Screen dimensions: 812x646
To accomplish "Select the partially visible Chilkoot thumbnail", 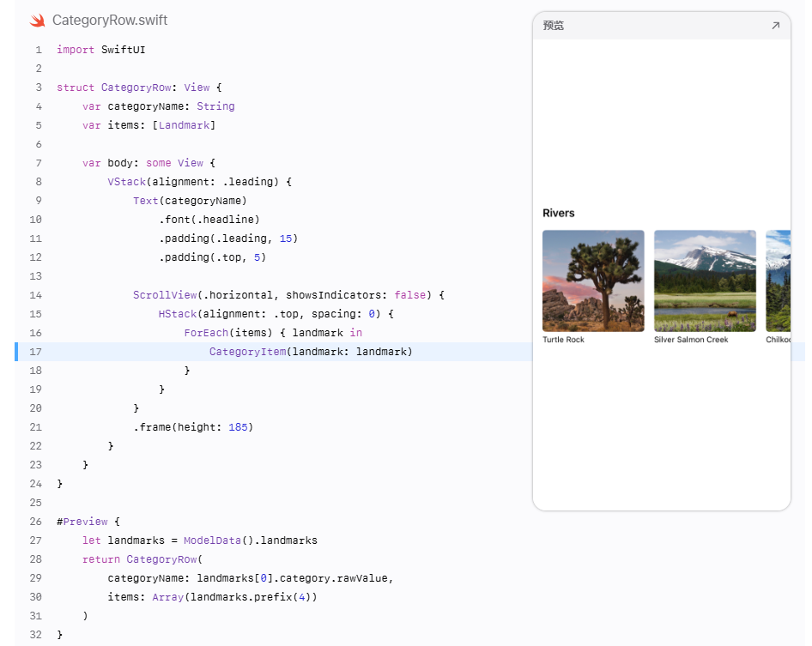I will click(x=779, y=281).
